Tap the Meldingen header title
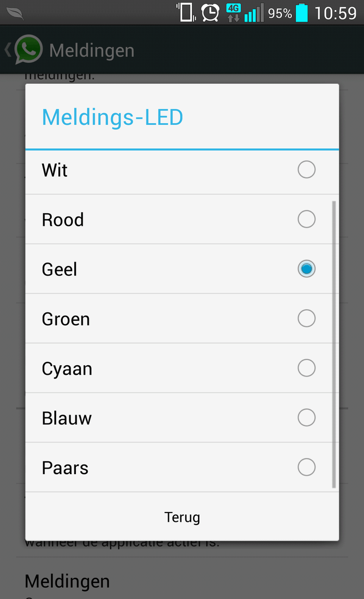The width and height of the screenshot is (364, 599). point(92,51)
